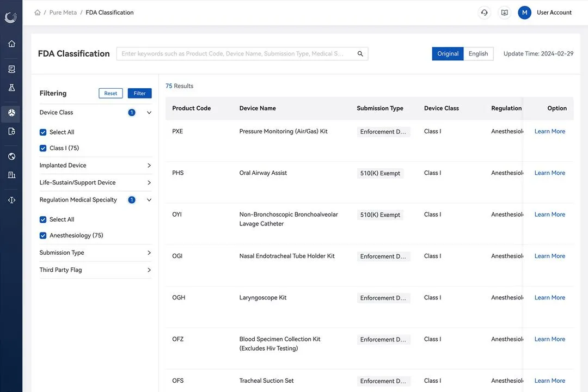Uncheck Select All under Device Class
This screenshot has height=392, width=588.
pyautogui.click(x=42, y=132)
